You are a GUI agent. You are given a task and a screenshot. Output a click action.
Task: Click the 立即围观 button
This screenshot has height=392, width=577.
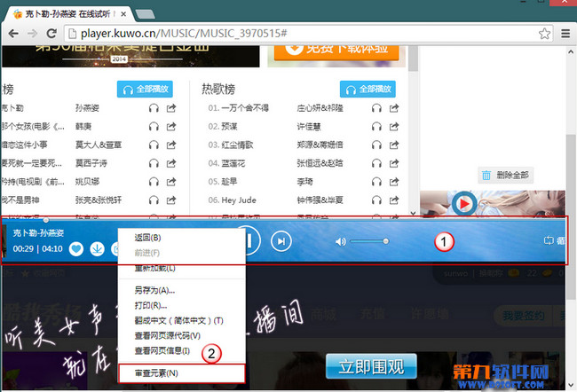pos(371,366)
